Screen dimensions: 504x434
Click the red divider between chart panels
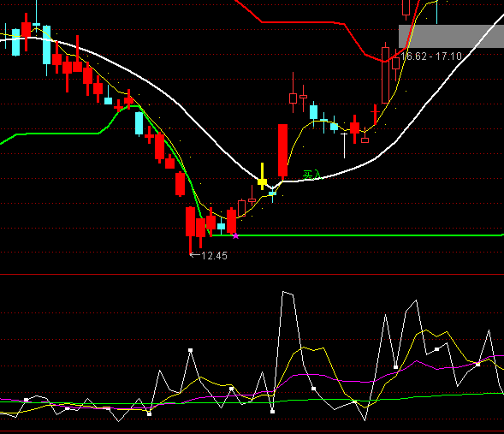pyautogui.click(x=252, y=275)
